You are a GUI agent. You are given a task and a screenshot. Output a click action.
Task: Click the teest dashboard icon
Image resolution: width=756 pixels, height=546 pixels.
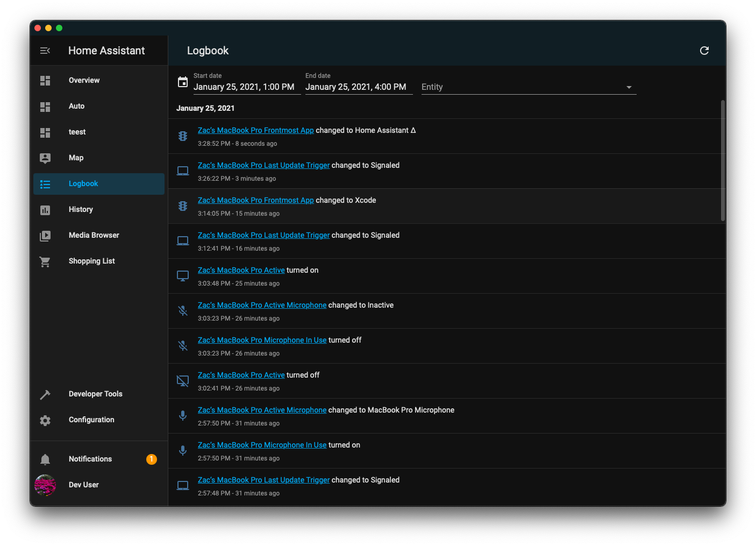coord(45,132)
